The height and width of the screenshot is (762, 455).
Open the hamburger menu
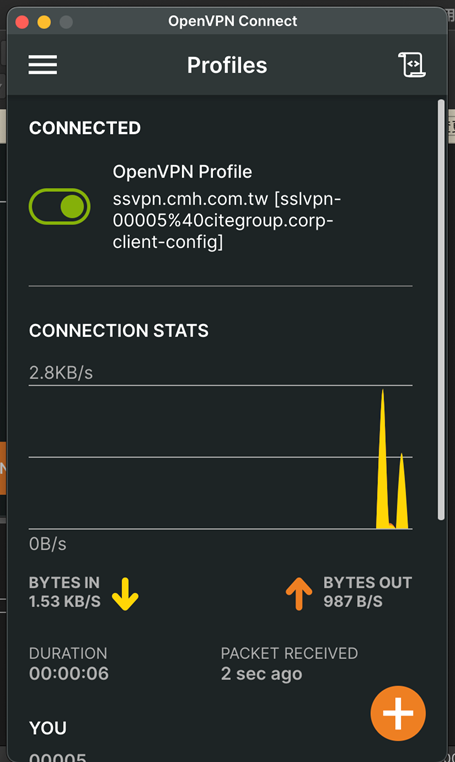click(43, 65)
